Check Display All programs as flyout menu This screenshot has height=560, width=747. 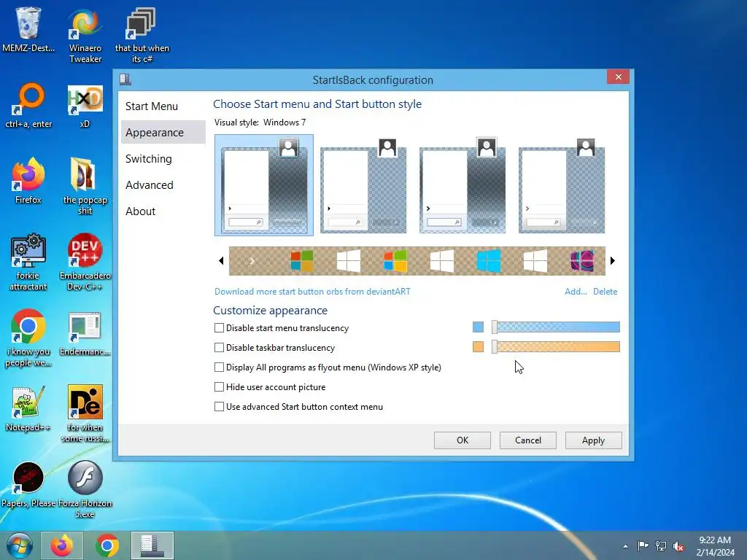tap(219, 367)
